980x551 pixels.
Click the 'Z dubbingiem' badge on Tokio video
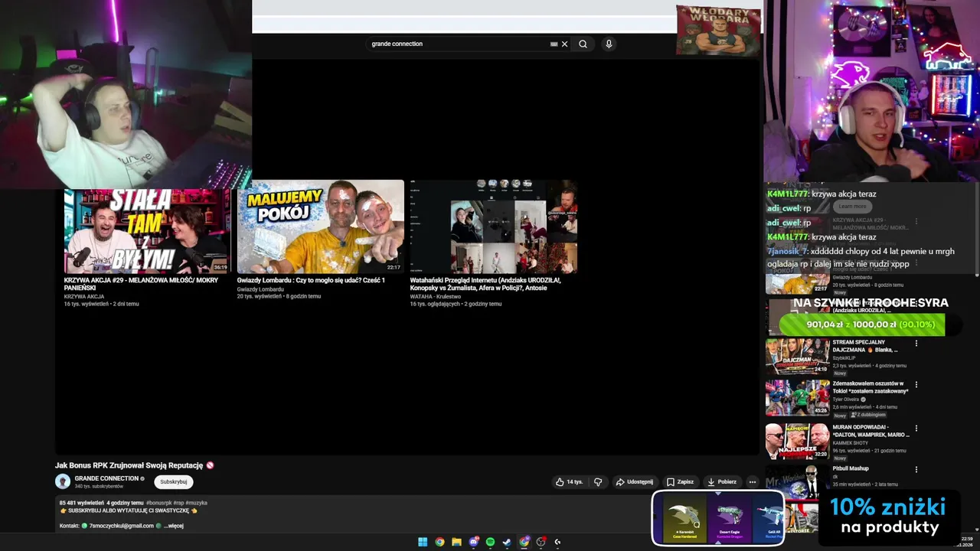pyautogui.click(x=868, y=415)
